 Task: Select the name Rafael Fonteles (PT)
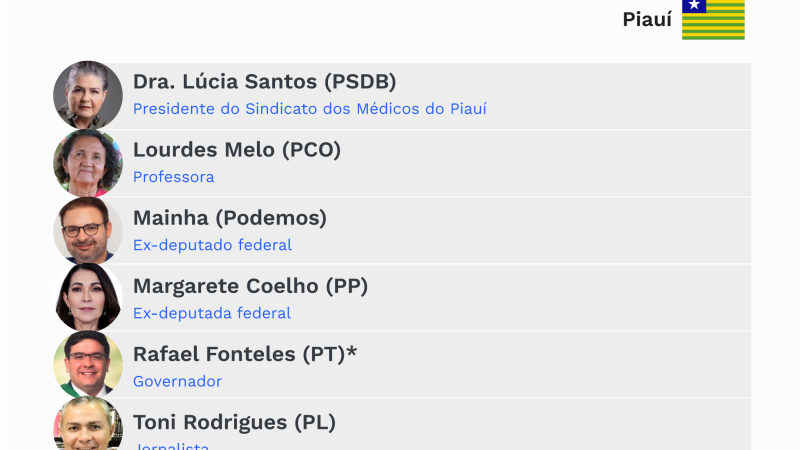(x=245, y=354)
